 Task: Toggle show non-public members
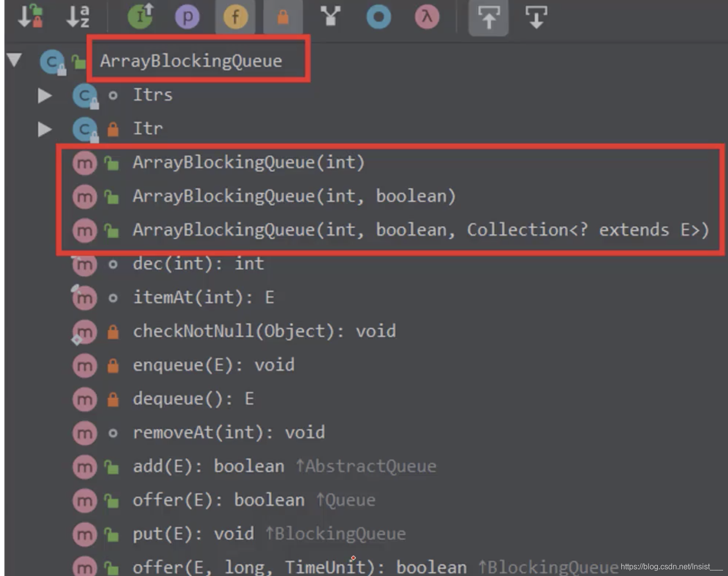tap(283, 17)
